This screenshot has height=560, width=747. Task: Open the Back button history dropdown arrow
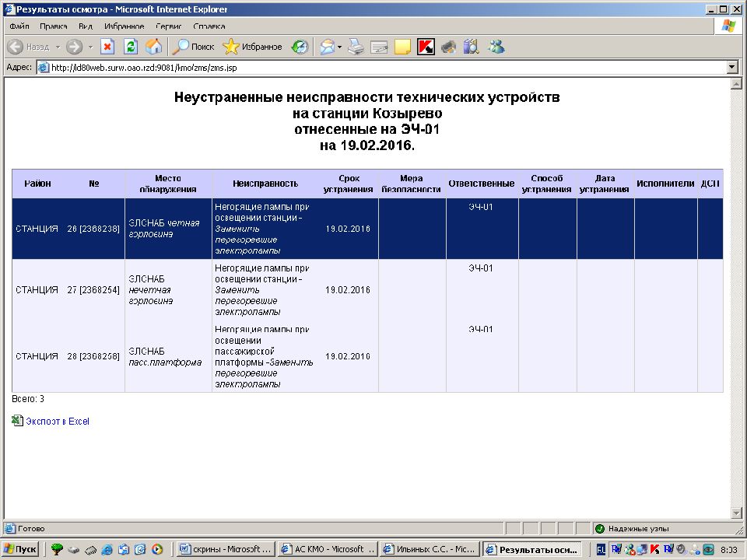[x=58, y=47]
